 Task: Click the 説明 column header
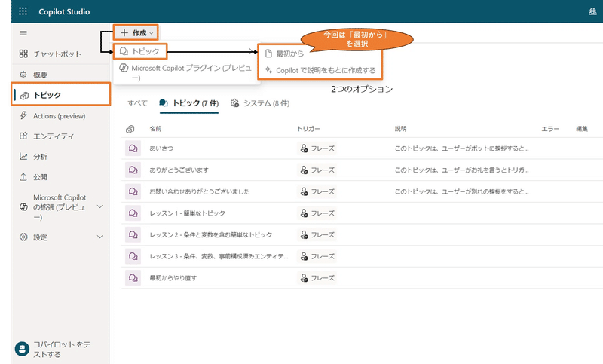coord(400,129)
